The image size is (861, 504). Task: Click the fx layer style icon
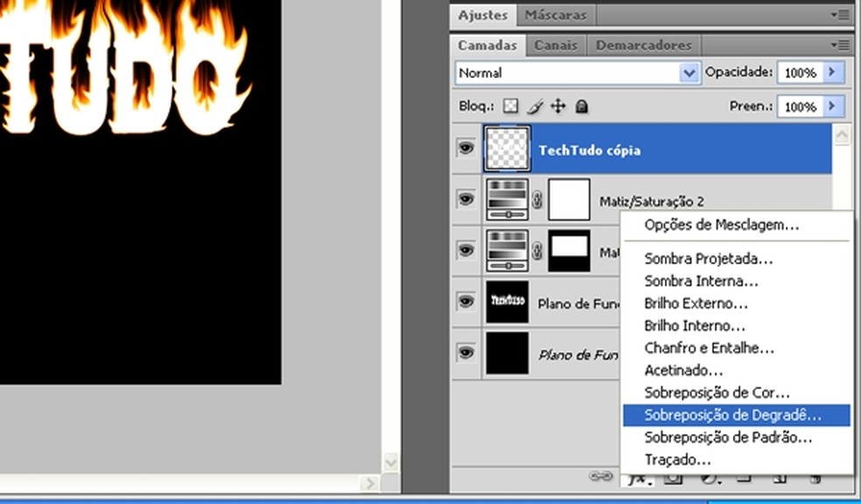tap(639, 479)
